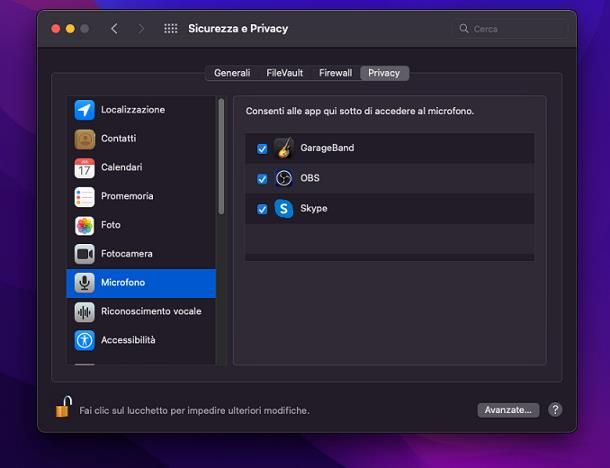The height and width of the screenshot is (468, 610).
Task: Select the Localizzazione label
Action: (x=133, y=110)
